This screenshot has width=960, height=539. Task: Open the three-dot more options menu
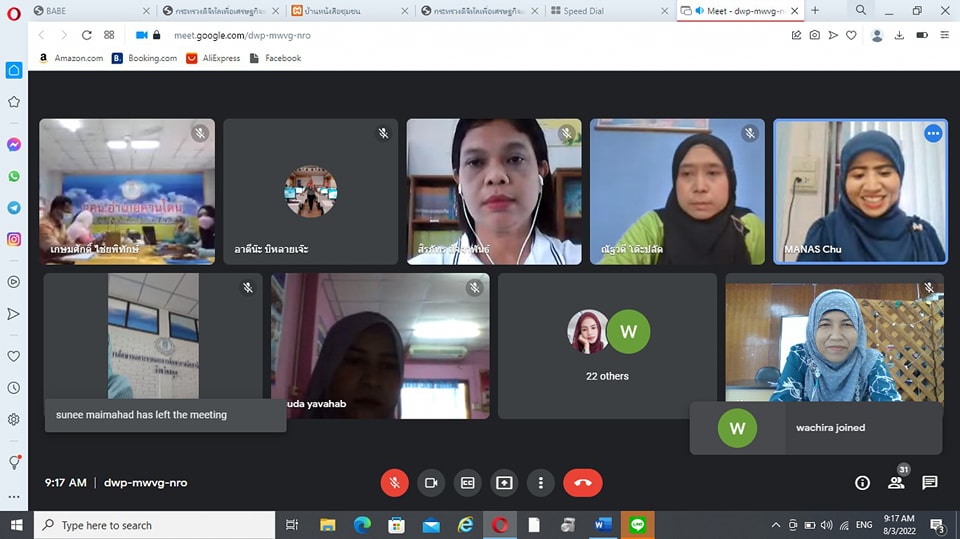(540, 483)
